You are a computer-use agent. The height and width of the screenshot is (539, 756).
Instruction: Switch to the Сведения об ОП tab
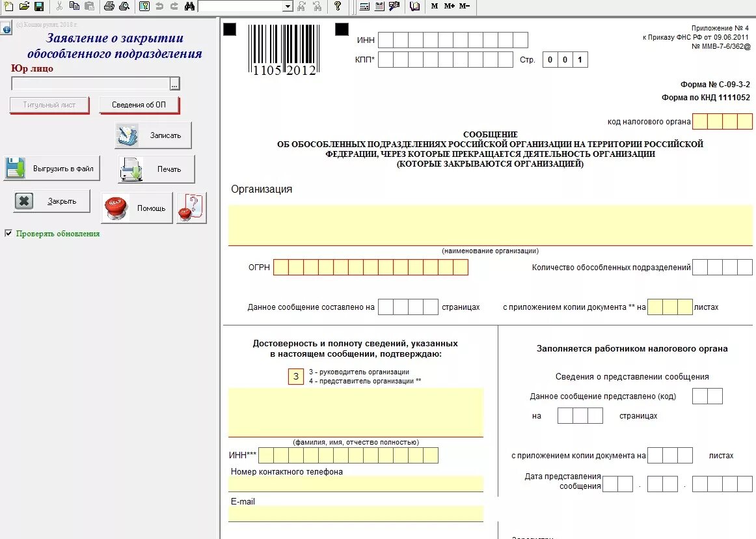(x=139, y=105)
